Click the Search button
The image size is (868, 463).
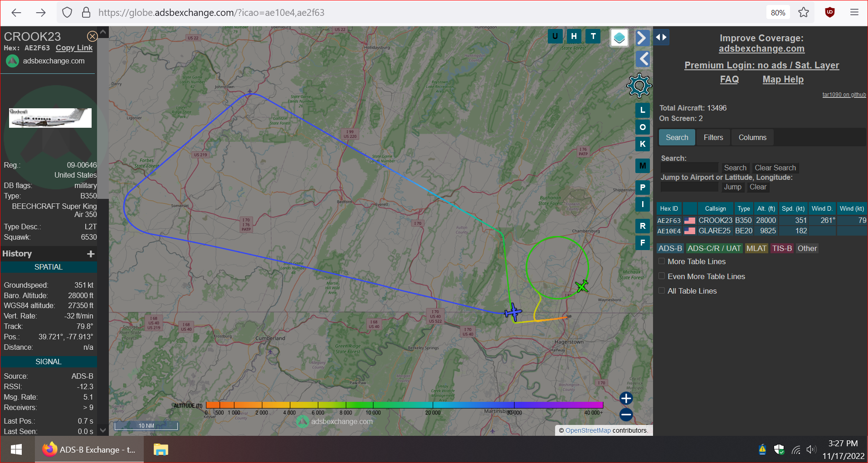tap(735, 168)
